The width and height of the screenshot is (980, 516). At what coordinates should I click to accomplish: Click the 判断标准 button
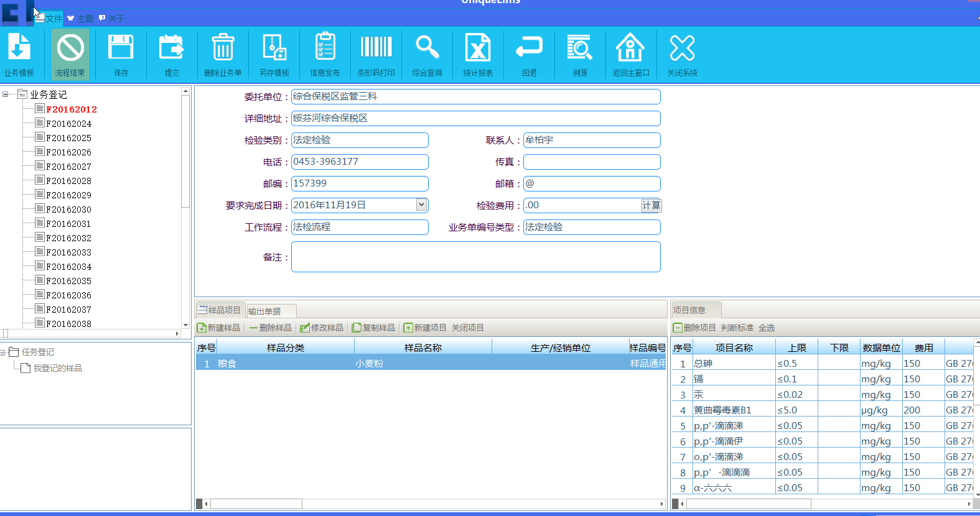point(737,328)
